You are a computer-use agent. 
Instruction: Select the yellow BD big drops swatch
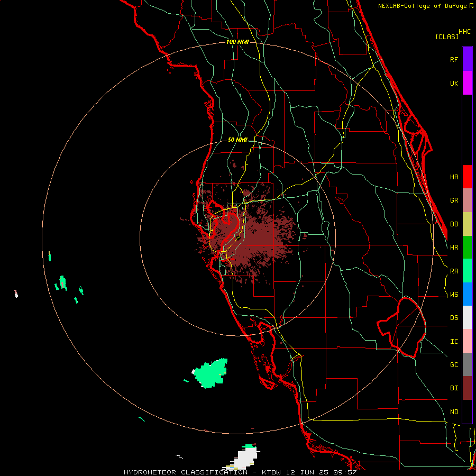click(467, 224)
